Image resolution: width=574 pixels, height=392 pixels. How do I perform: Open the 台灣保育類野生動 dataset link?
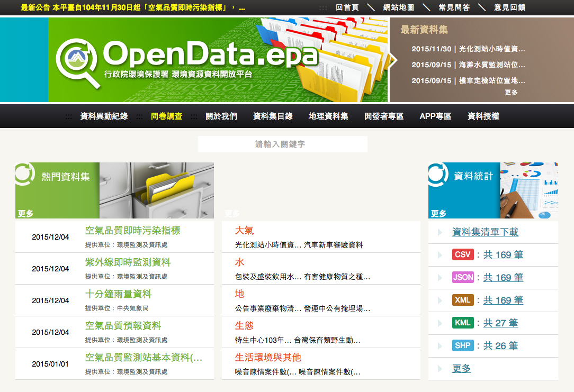[x=327, y=341]
